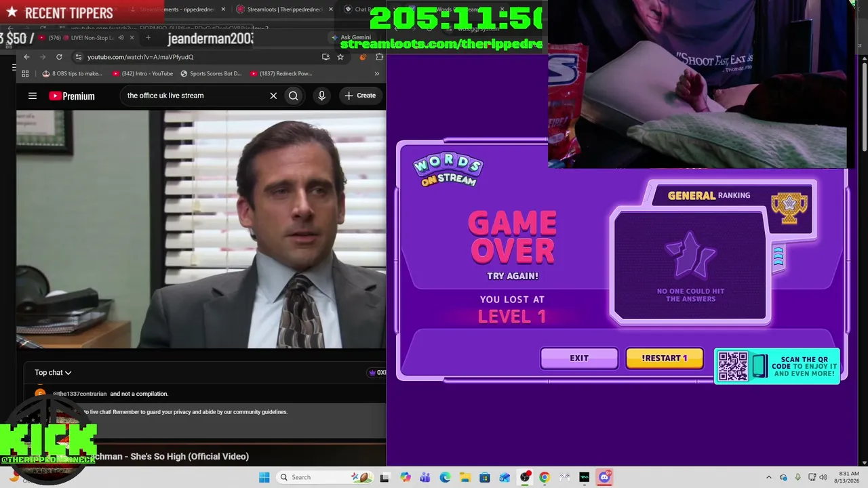Close the Streamloots tab

(x=331, y=9)
